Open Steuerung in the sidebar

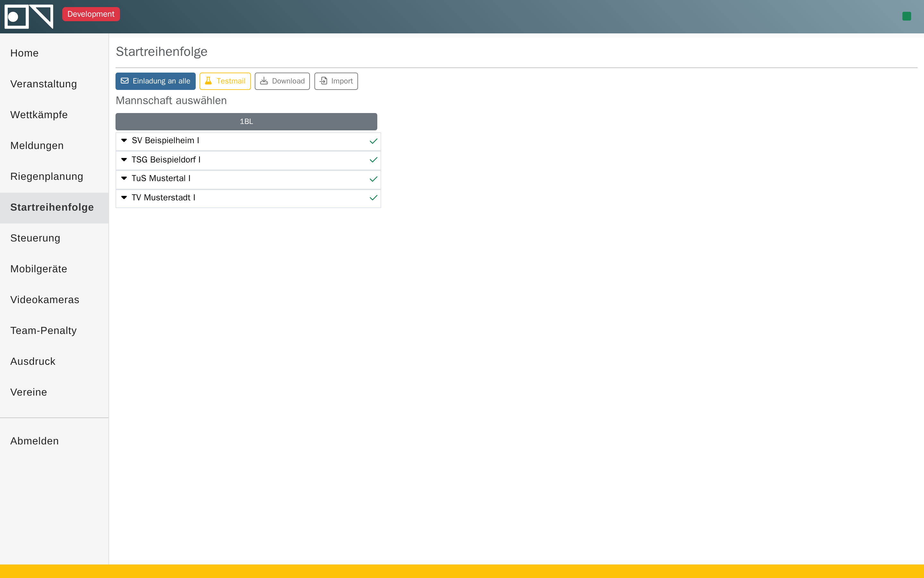click(x=54, y=238)
